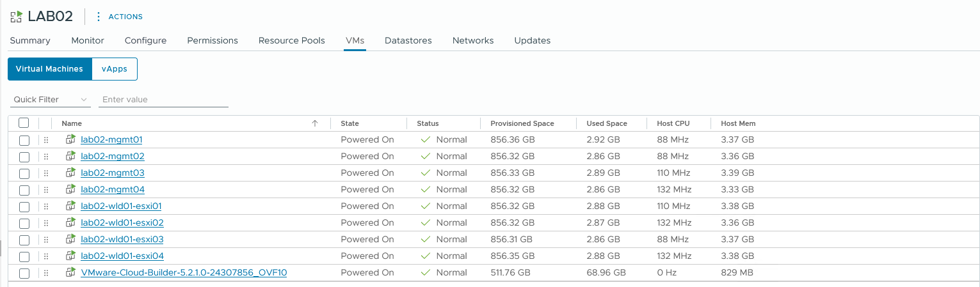Image resolution: width=980 pixels, height=287 pixels.
Task: Click the VM icon beside VMware-Cloud-Builder
Action: [x=70, y=272]
